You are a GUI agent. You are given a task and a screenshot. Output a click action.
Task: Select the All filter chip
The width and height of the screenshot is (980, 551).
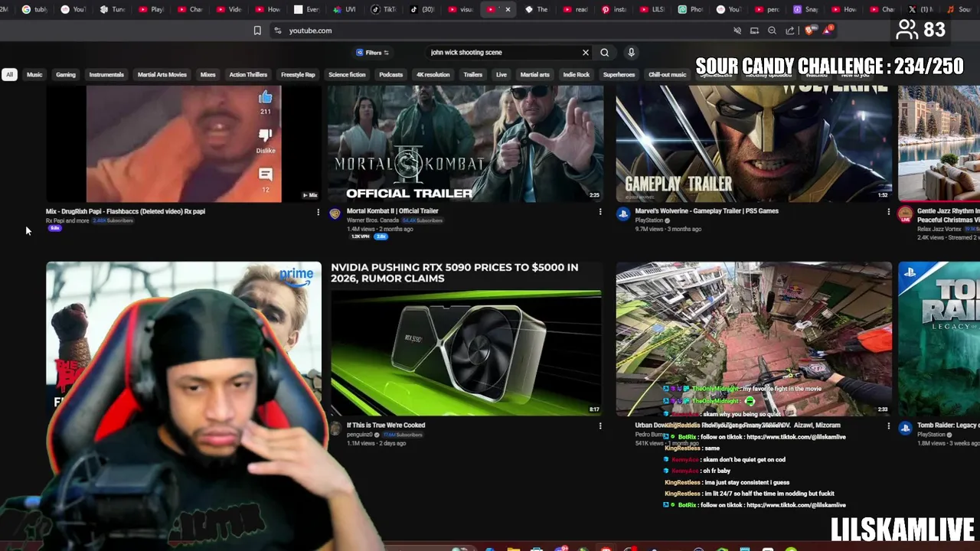tap(9, 74)
